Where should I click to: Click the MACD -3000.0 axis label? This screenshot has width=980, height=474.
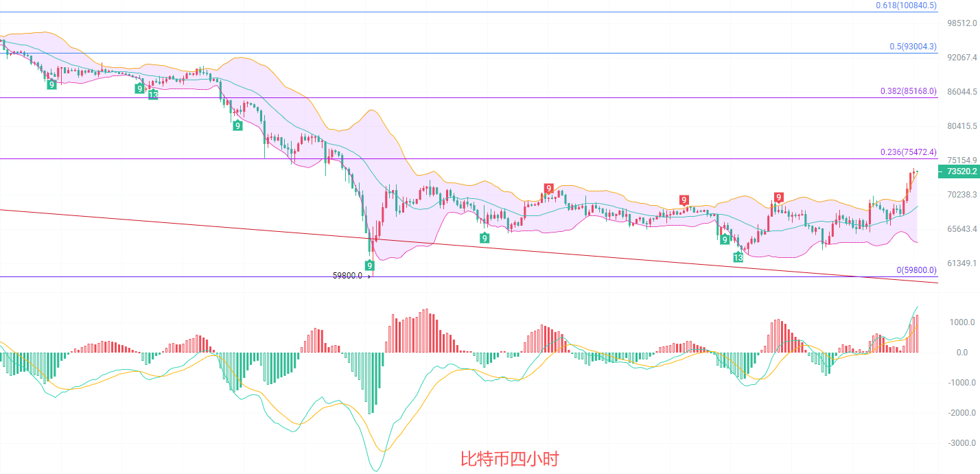[x=961, y=443]
